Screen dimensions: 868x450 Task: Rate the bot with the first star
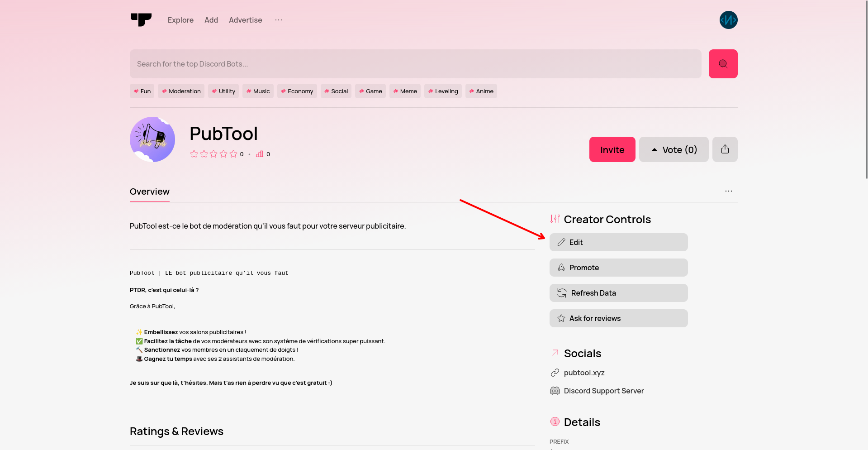[x=194, y=154]
